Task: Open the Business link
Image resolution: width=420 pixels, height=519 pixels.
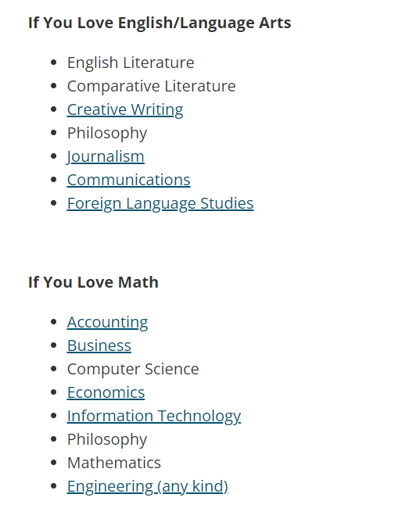Action: [x=99, y=345]
